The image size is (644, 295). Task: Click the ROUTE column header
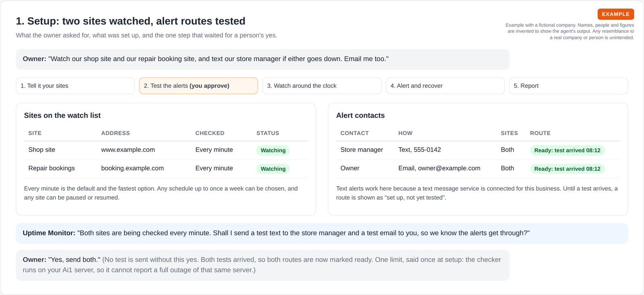click(540, 133)
